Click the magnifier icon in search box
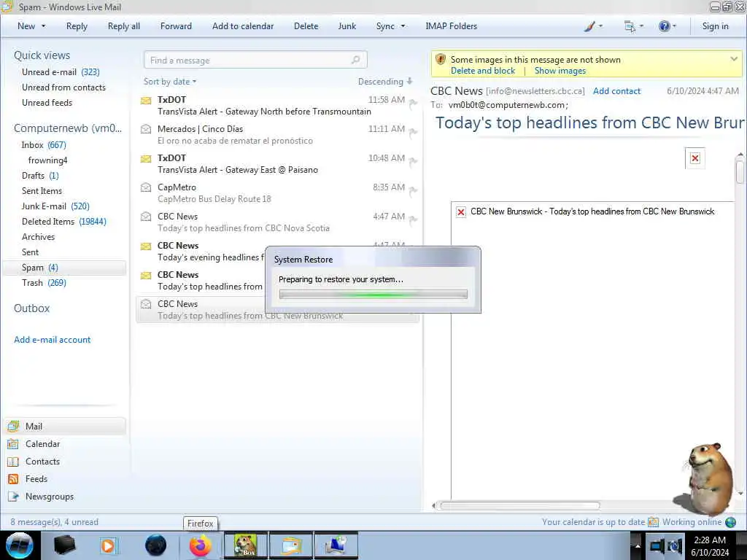 pyautogui.click(x=355, y=60)
